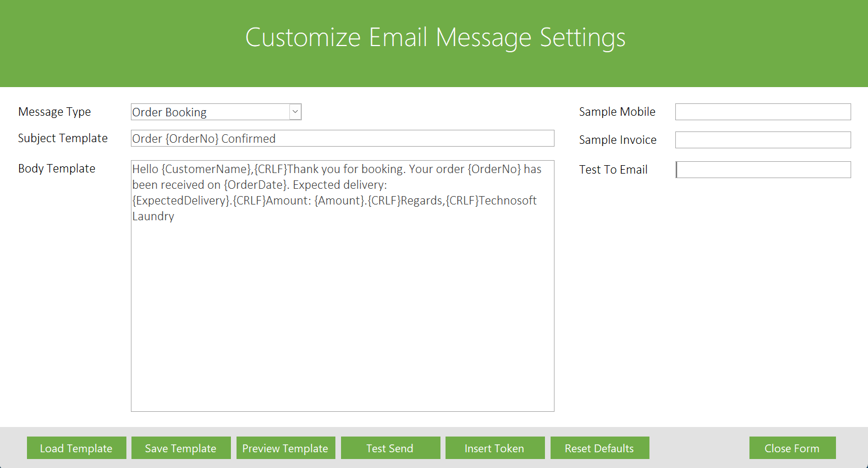Open the Preview Template dialog
This screenshot has width=868, height=468.
point(285,448)
